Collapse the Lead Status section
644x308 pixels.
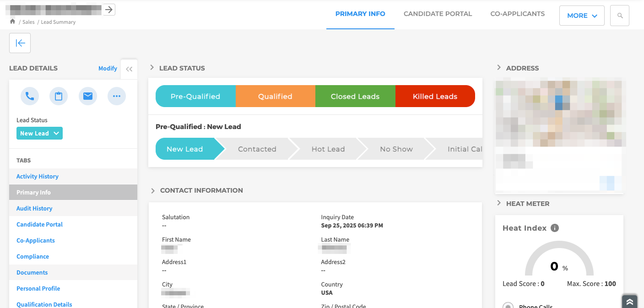click(x=152, y=68)
